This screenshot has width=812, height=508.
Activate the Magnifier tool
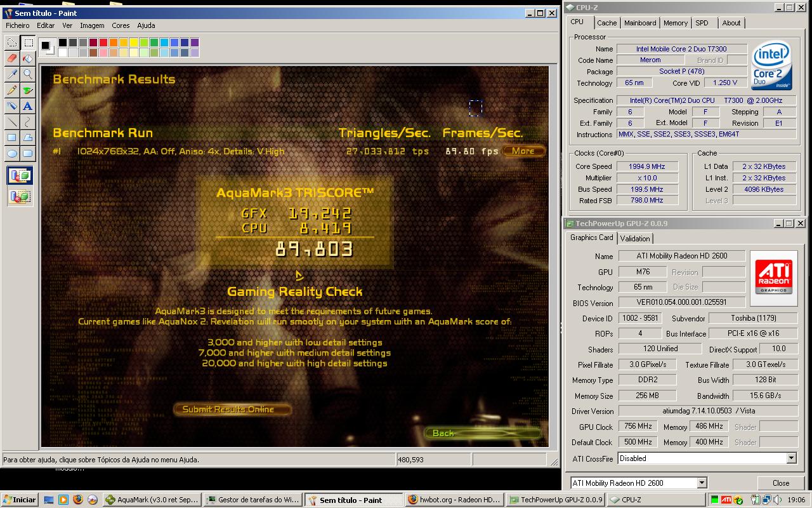[28, 74]
